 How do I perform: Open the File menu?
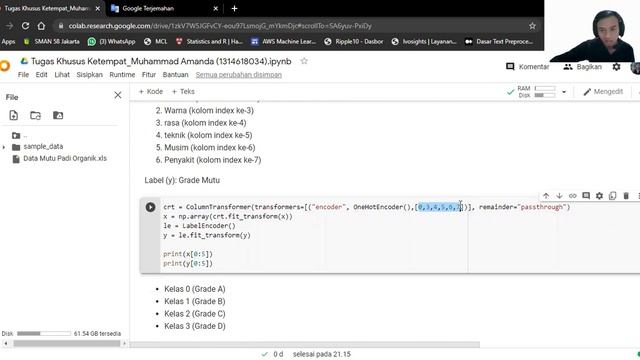(23, 75)
